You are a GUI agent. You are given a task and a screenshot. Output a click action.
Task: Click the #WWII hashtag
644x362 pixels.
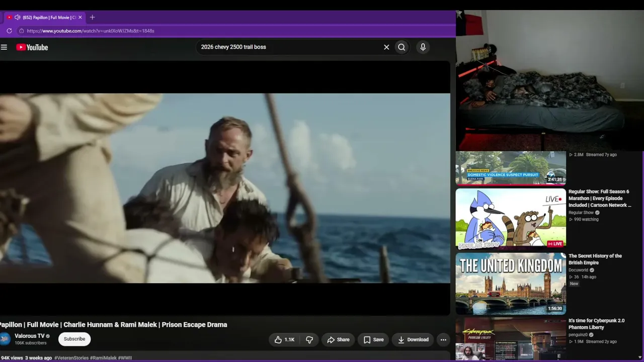tap(125, 358)
